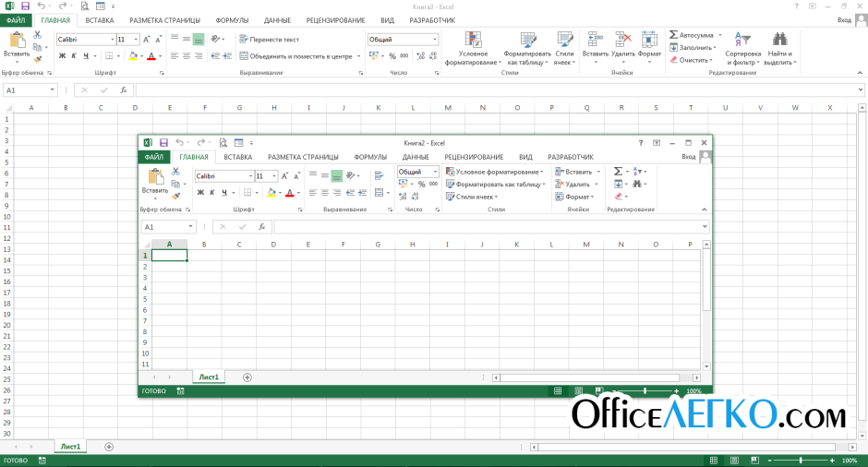Open ФАЙЛ tab in Книга2 window
The image size is (868, 467).
[154, 157]
